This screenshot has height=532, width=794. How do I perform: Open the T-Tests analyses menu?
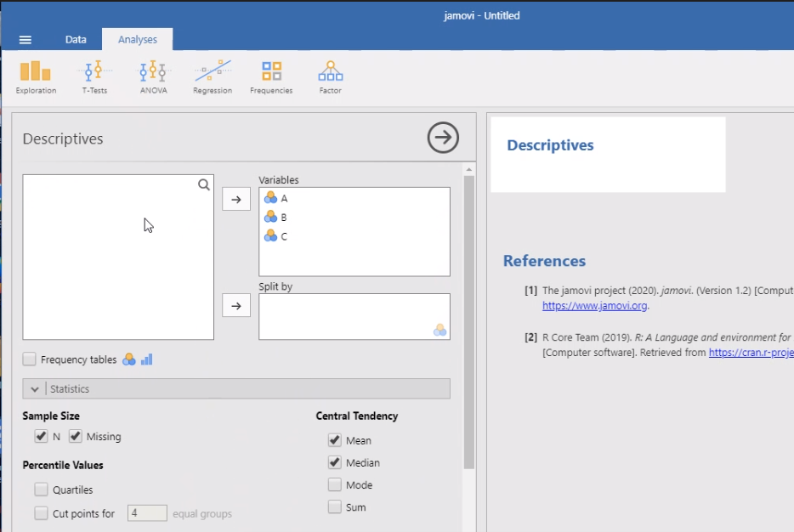tap(94, 77)
